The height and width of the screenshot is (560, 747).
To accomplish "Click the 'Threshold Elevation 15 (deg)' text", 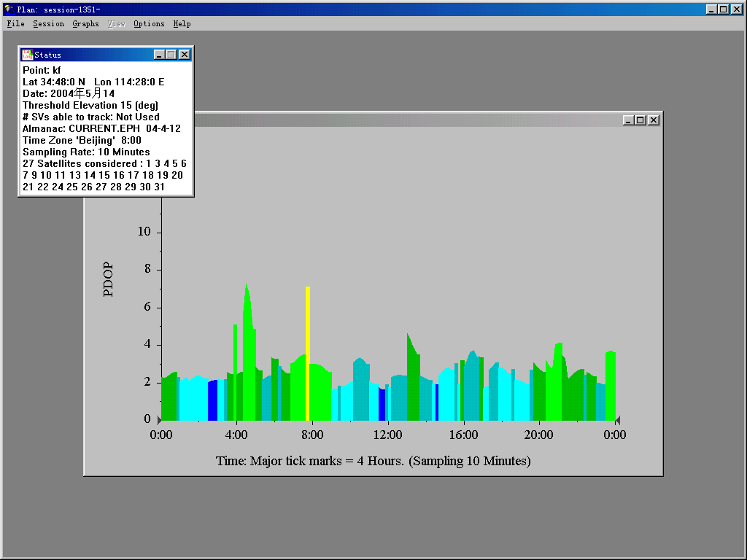I will point(90,105).
